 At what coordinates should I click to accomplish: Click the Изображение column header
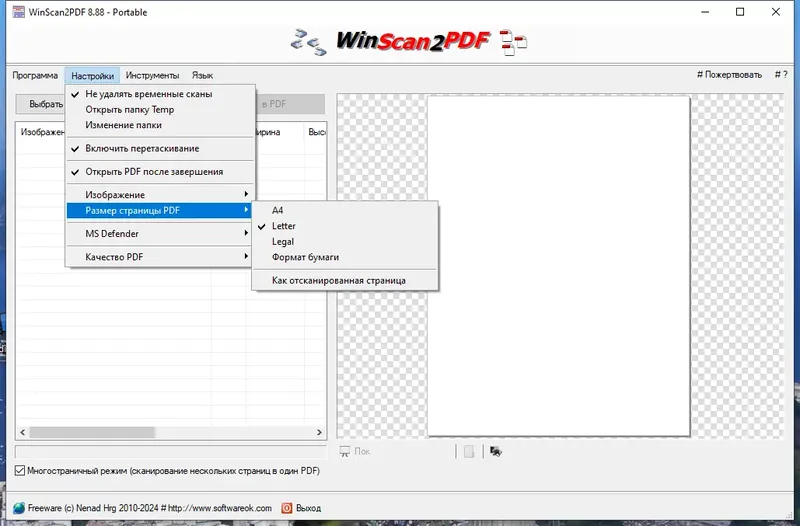pos(42,132)
